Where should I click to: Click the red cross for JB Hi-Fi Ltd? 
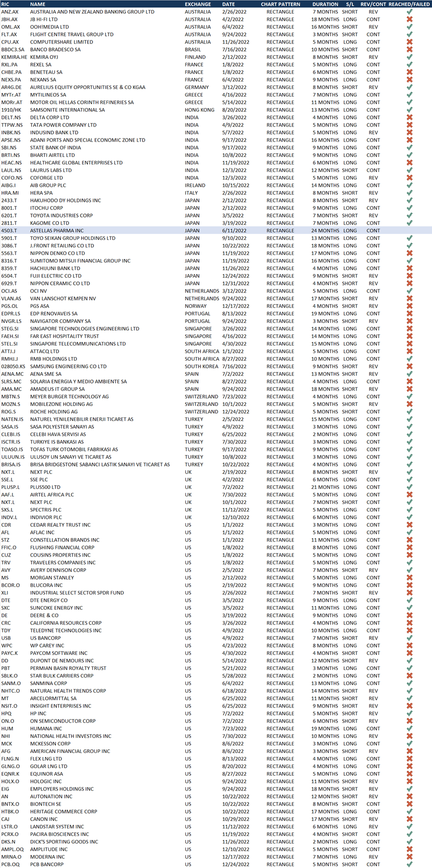409,19
